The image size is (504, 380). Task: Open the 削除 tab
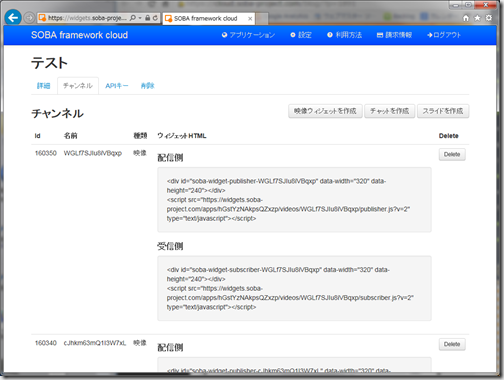click(x=147, y=86)
